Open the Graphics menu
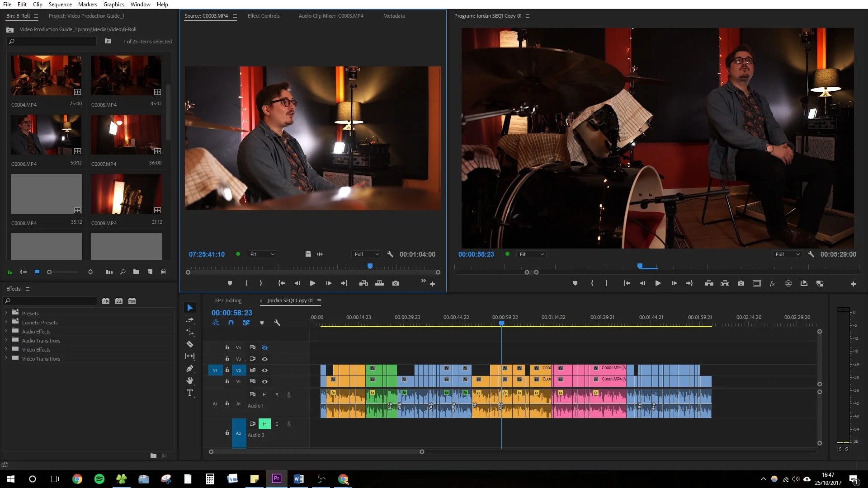This screenshot has height=488, width=868. (114, 4)
